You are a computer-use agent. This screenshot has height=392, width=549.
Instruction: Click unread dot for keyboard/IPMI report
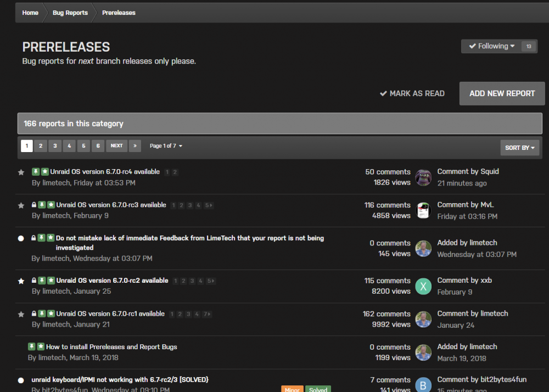coord(21,380)
